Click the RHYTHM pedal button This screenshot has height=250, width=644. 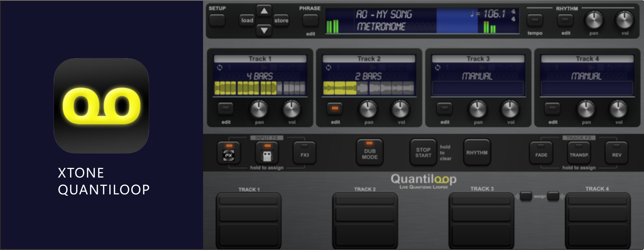coord(477,152)
